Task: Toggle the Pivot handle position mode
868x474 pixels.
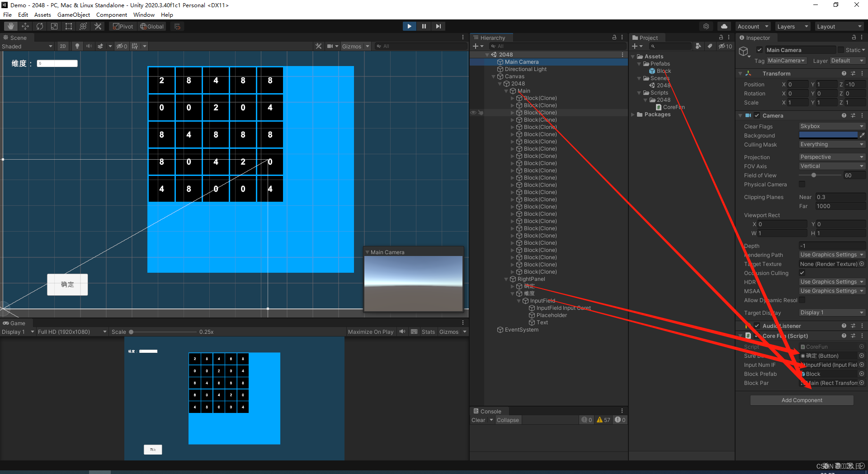Action: (123, 26)
